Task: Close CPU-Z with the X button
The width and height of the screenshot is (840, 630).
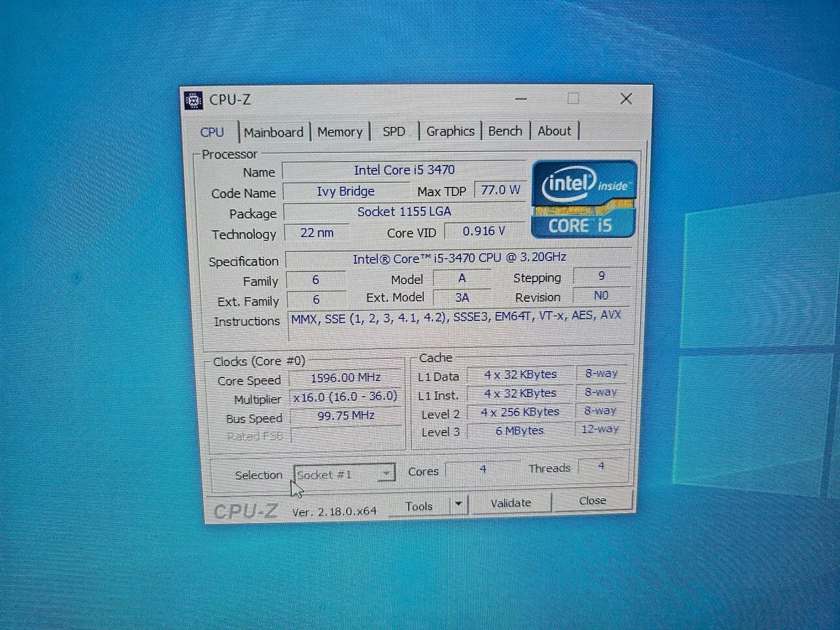Action: point(626,98)
